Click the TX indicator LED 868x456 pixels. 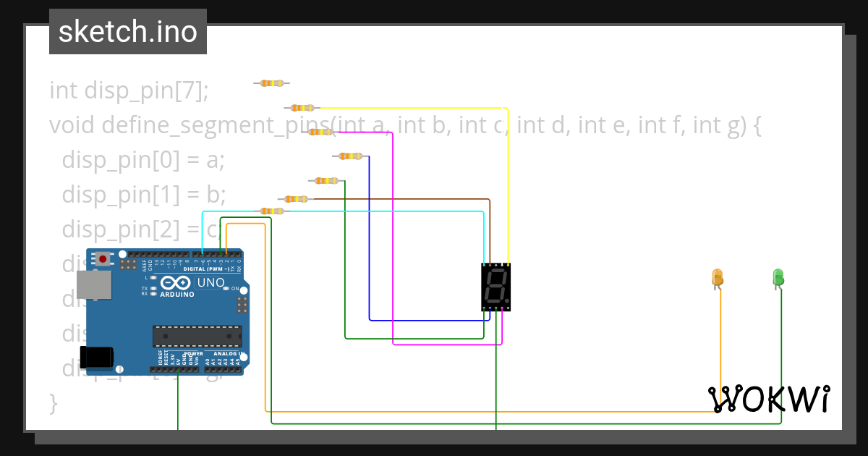[153, 289]
